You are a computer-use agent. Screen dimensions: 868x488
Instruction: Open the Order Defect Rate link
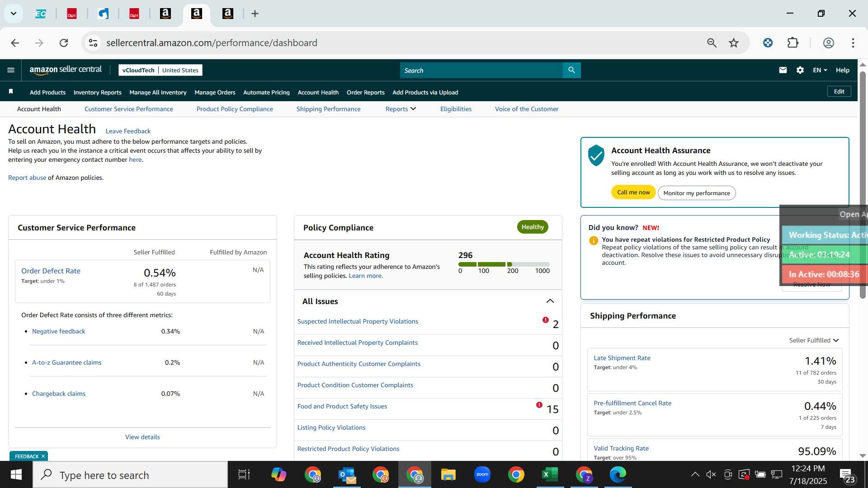[x=51, y=271]
